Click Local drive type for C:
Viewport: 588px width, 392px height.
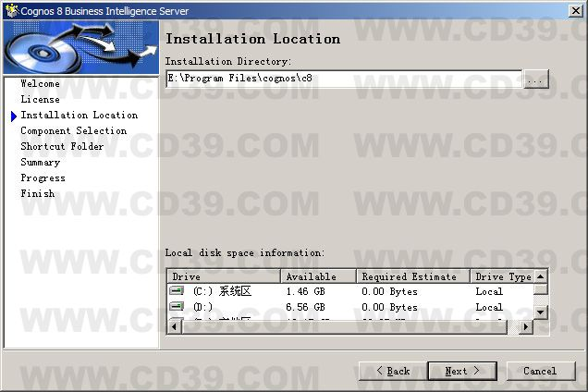click(489, 291)
